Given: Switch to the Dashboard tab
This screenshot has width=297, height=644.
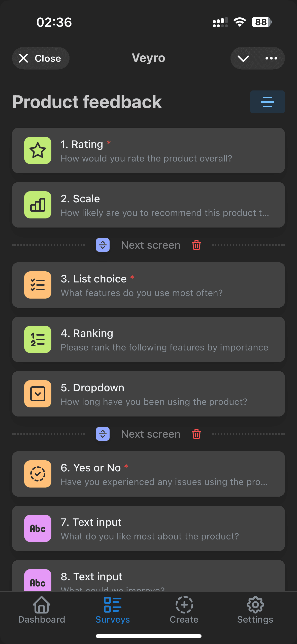Looking at the screenshot, I should click(x=42, y=610).
